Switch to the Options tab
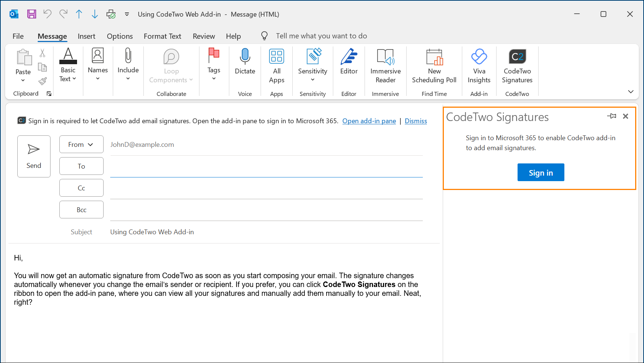The image size is (644, 363). coord(120,36)
